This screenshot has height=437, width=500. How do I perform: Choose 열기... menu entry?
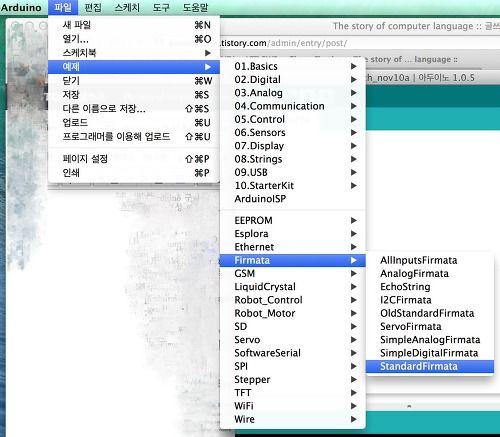pyautogui.click(x=134, y=39)
